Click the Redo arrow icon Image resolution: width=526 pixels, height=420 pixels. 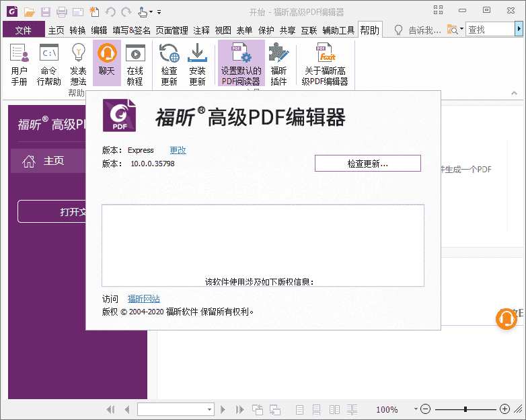[x=126, y=12]
